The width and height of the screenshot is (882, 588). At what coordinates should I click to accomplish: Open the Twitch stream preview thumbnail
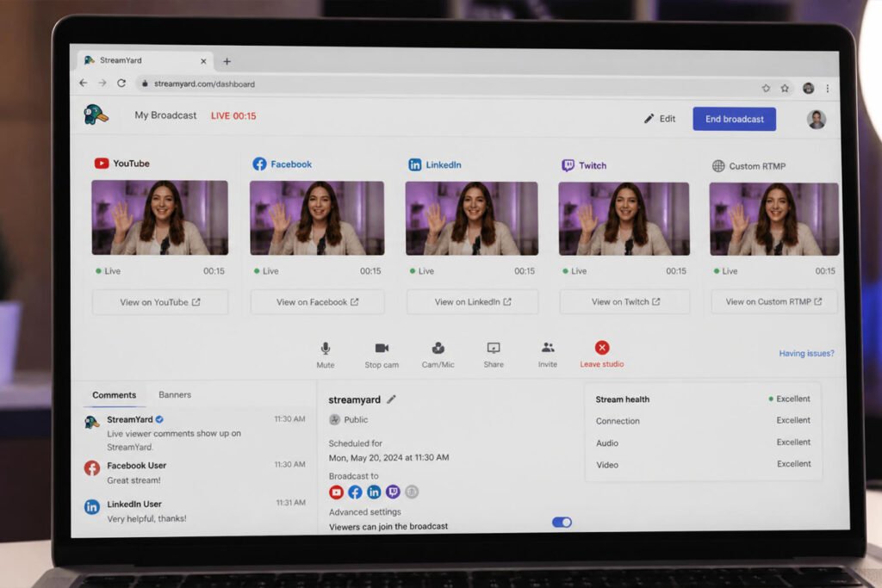pos(624,219)
